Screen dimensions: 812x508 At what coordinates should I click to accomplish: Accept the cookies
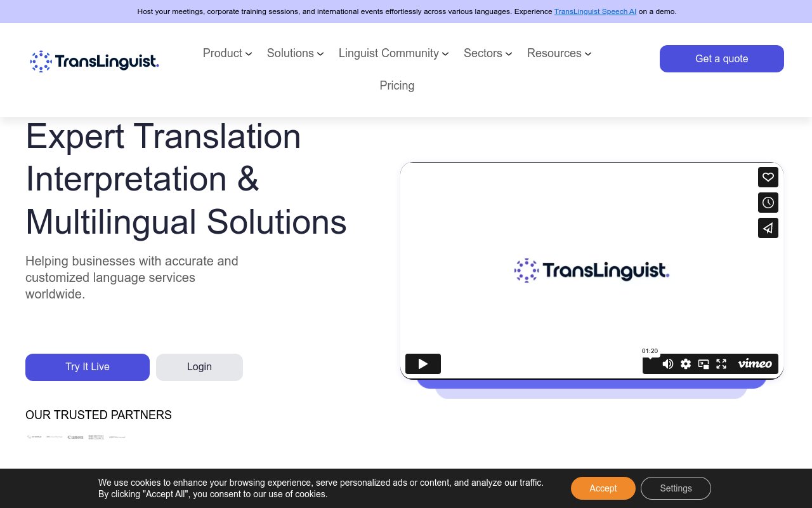(x=603, y=488)
